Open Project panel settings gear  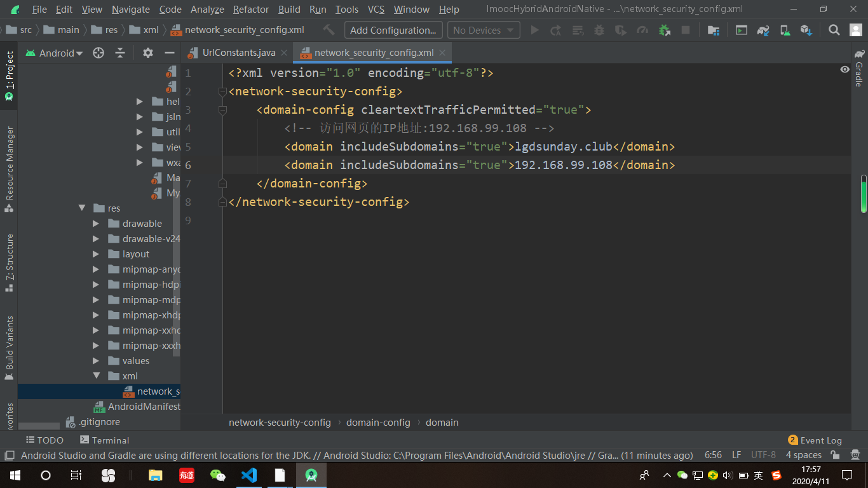pyautogui.click(x=148, y=53)
